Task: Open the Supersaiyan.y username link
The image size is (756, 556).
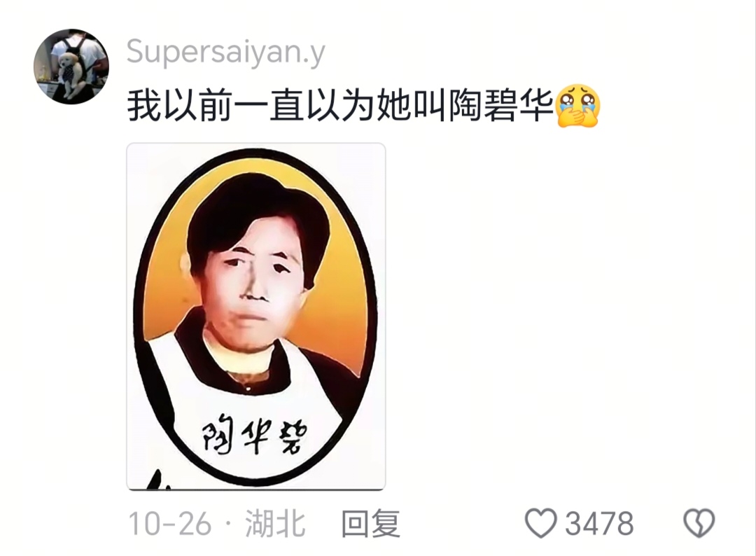Action: point(225,52)
